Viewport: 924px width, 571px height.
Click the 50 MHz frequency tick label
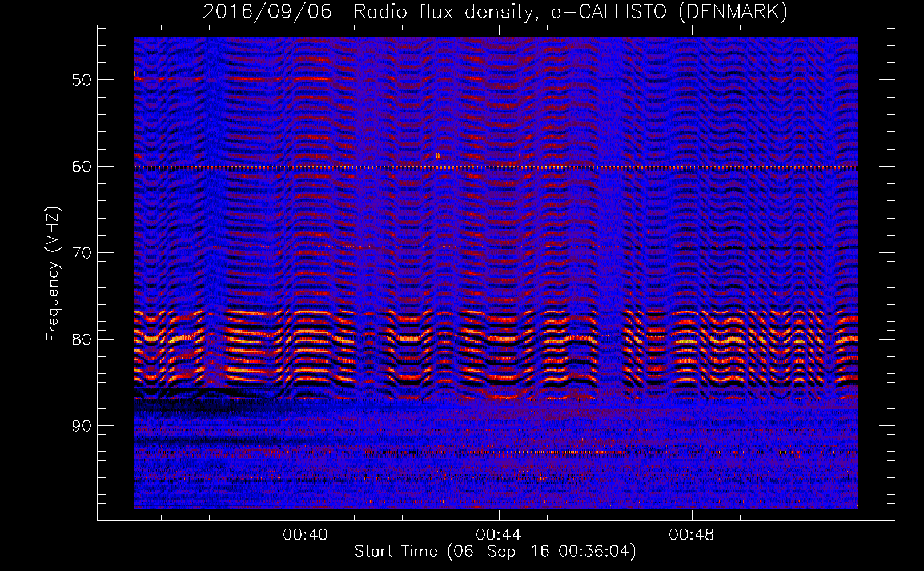[81, 80]
